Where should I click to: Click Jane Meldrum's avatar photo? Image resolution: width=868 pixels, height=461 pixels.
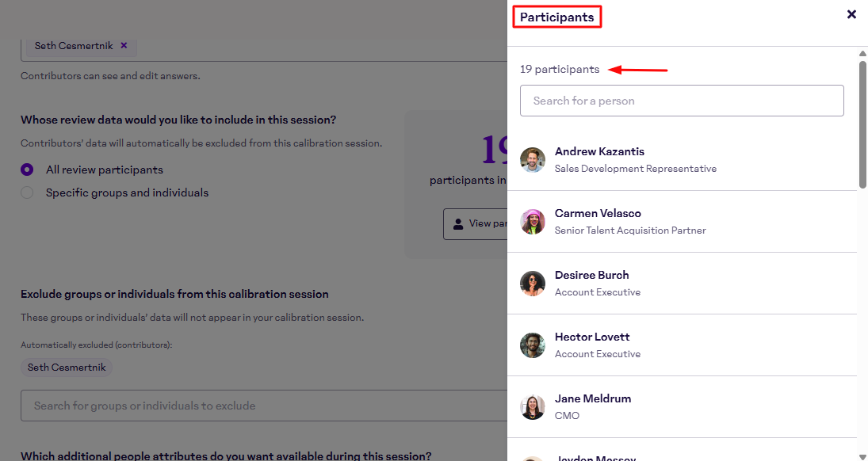(x=533, y=407)
